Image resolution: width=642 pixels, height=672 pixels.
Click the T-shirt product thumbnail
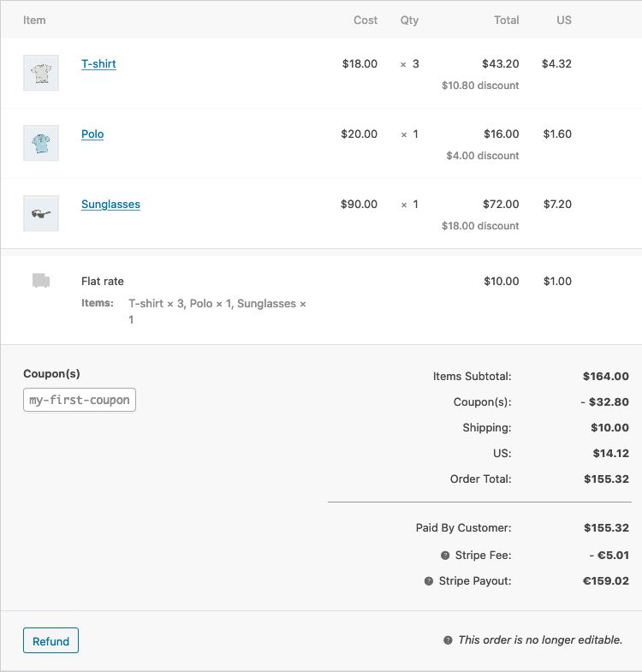[x=41, y=74]
